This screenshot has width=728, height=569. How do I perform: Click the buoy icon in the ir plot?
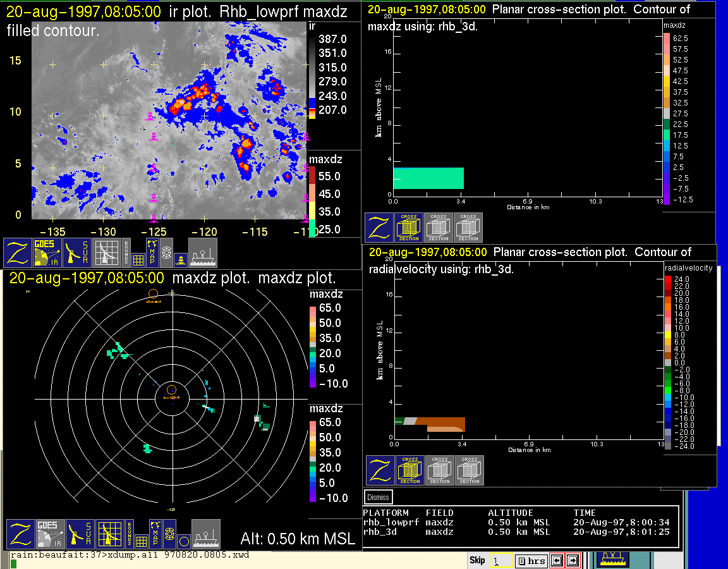point(180,259)
